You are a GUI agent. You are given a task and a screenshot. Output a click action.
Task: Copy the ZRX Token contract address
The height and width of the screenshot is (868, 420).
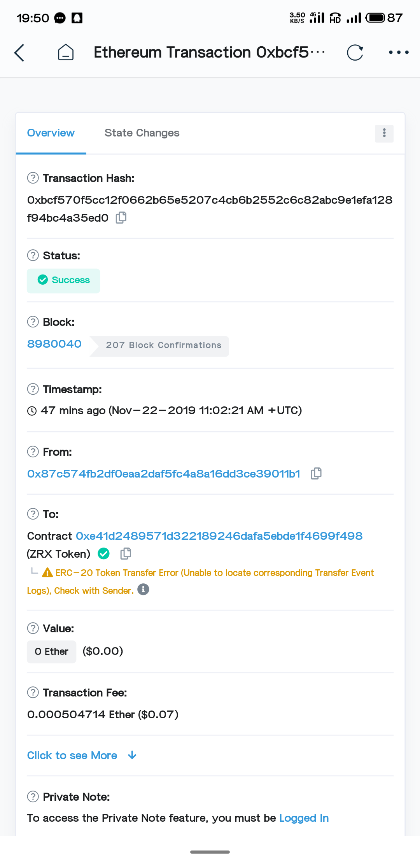pos(126,553)
